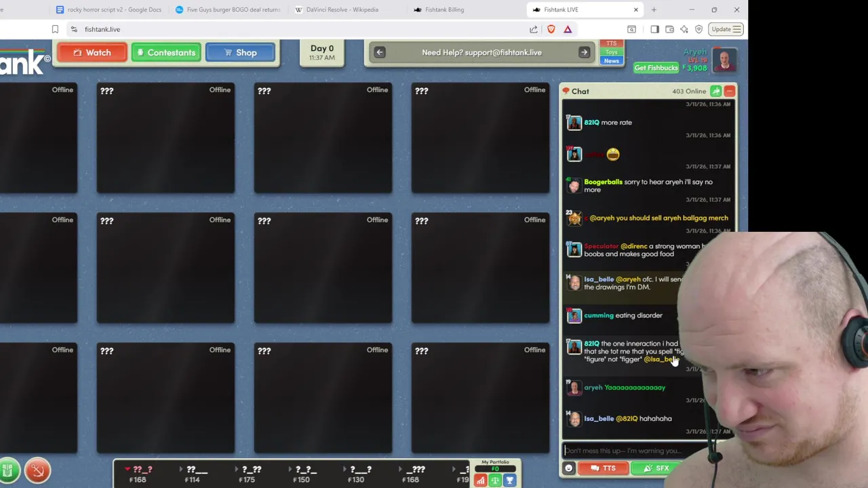Click the Boogerballs username
The width and height of the screenshot is (868, 488).
point(603,182)
